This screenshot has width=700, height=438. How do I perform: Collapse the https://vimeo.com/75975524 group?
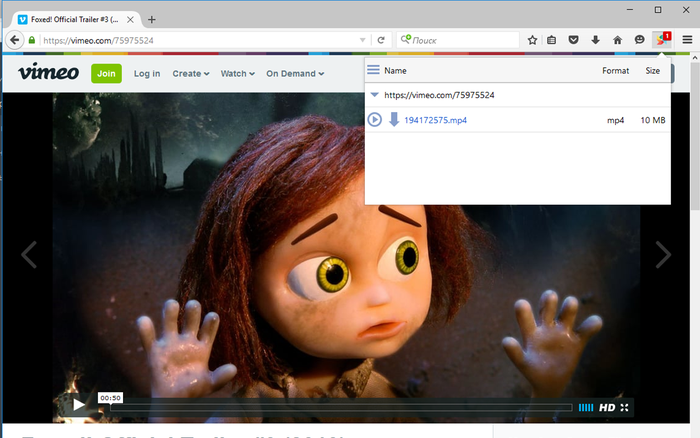coord(375,95)
